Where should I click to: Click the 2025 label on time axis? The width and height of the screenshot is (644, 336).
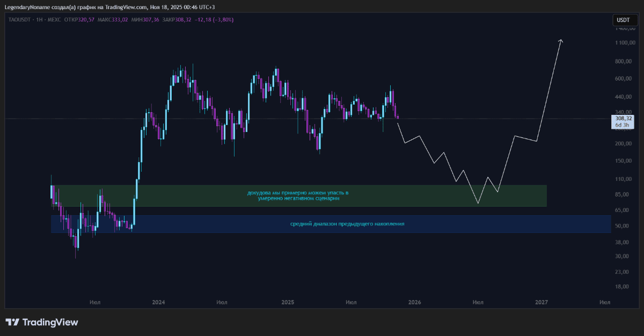[x=288, y=302]
